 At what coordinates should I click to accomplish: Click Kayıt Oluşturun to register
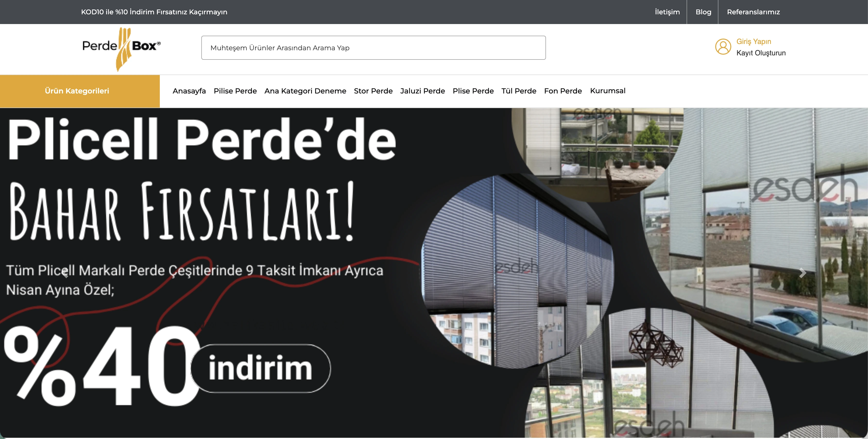[760, 53]
